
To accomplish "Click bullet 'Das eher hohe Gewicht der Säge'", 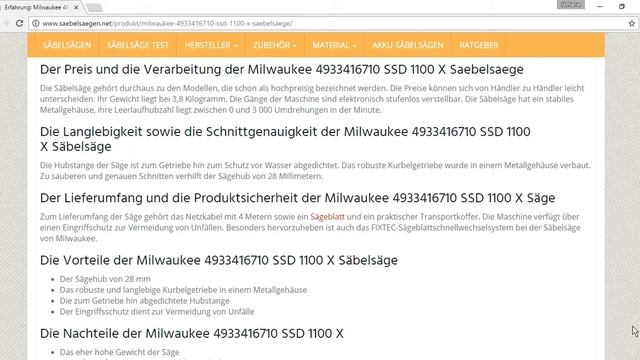I will click(119, 352).
